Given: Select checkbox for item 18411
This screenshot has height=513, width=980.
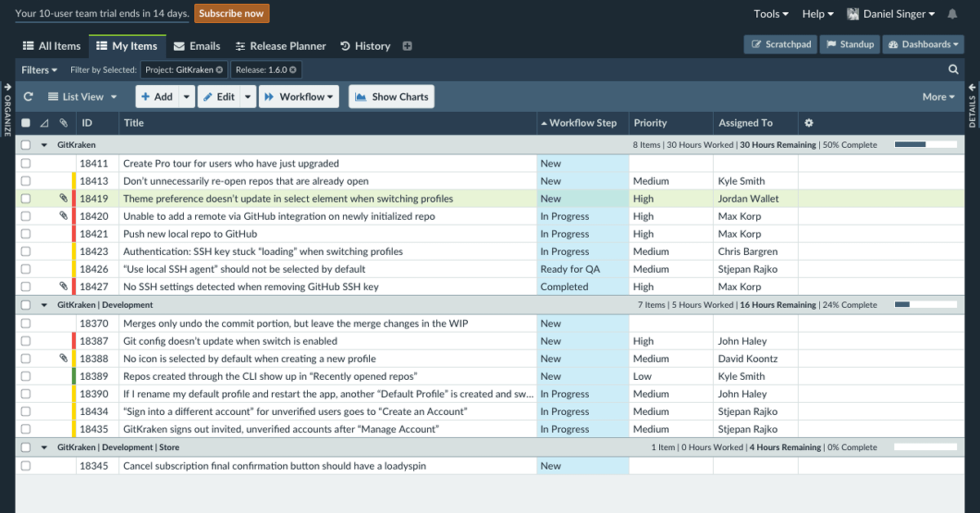Looking at the screenshot, I should (x=26, y=163).
